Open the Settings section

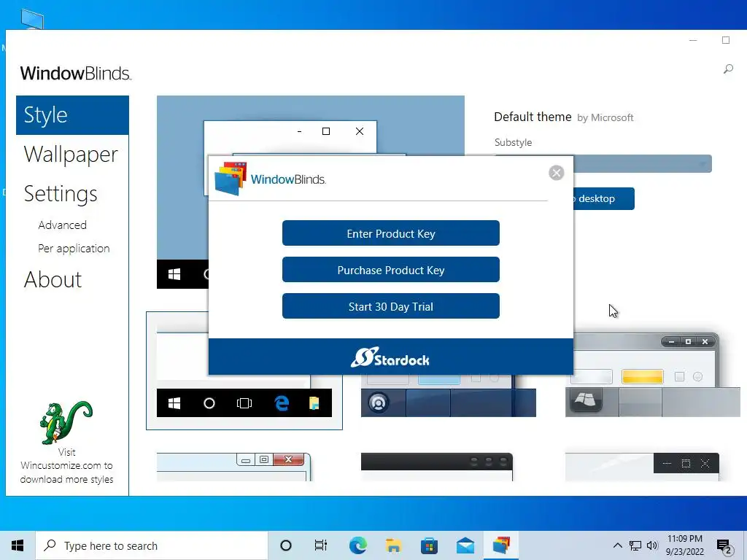[61, 194]
